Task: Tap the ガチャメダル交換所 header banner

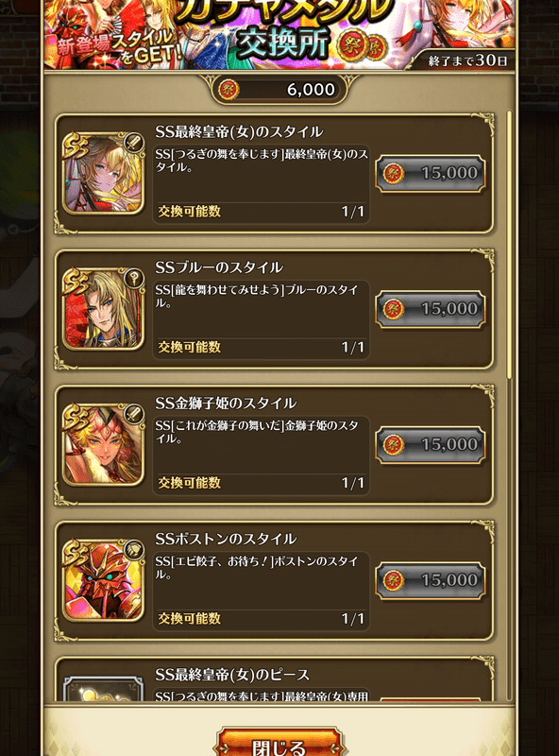Action: coord(279,34)
